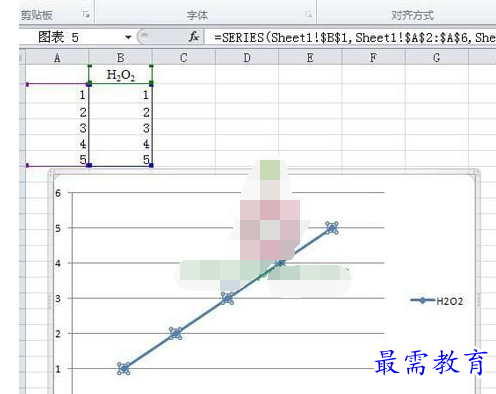Click cell B2 with value 1

pyautogui.click(x=121, y=94)
